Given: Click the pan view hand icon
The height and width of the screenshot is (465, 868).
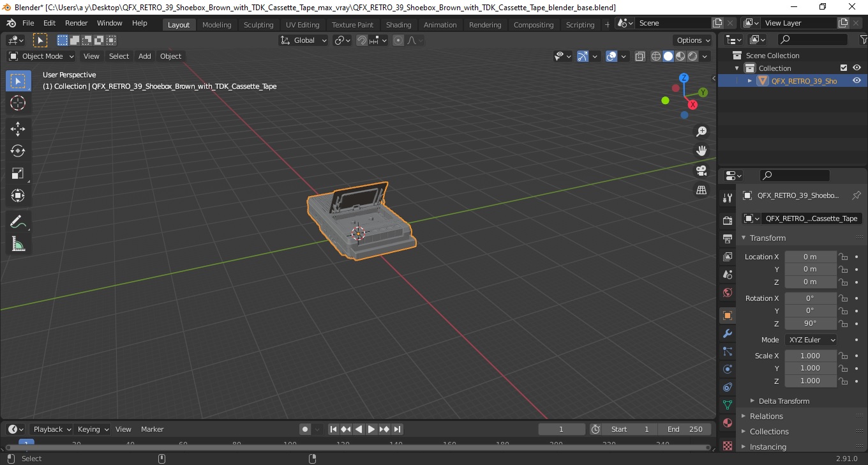Looking at the screenshot, I should click(701, 151).
